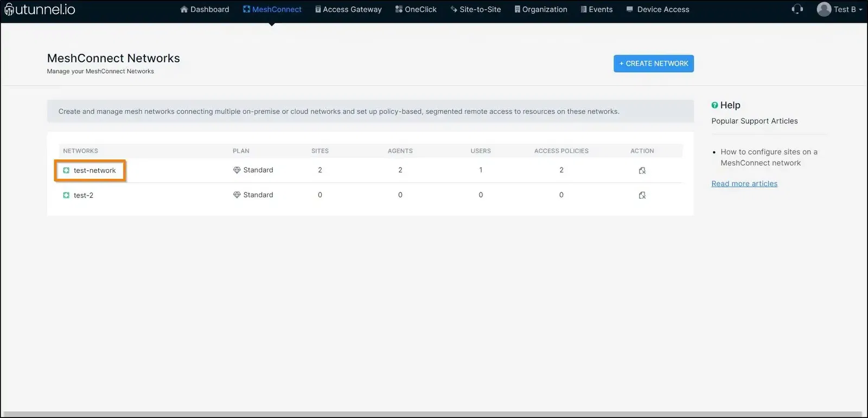Click the utunnel.io logo
This screenshot has width=868, height=418.
coord(40,9)
